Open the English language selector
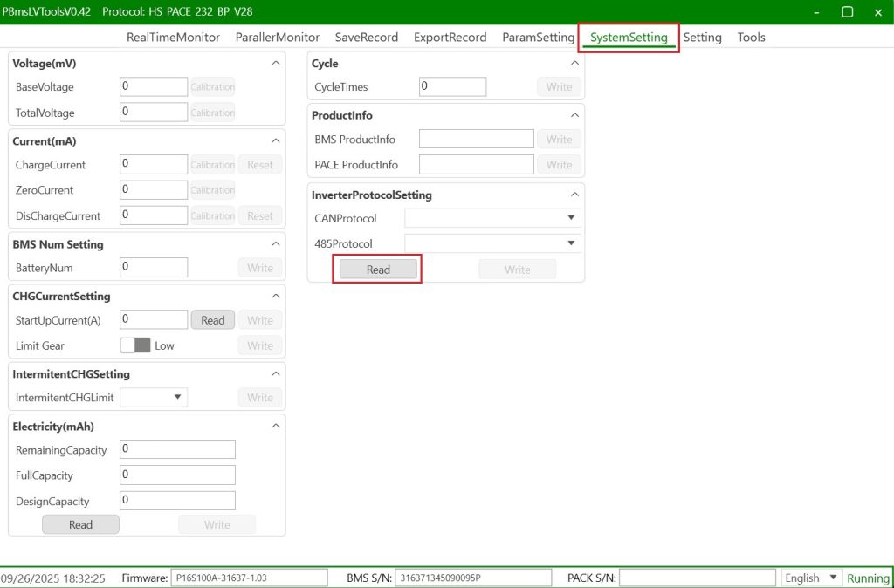This screenshot has width=894, height=588. [811, 578]
